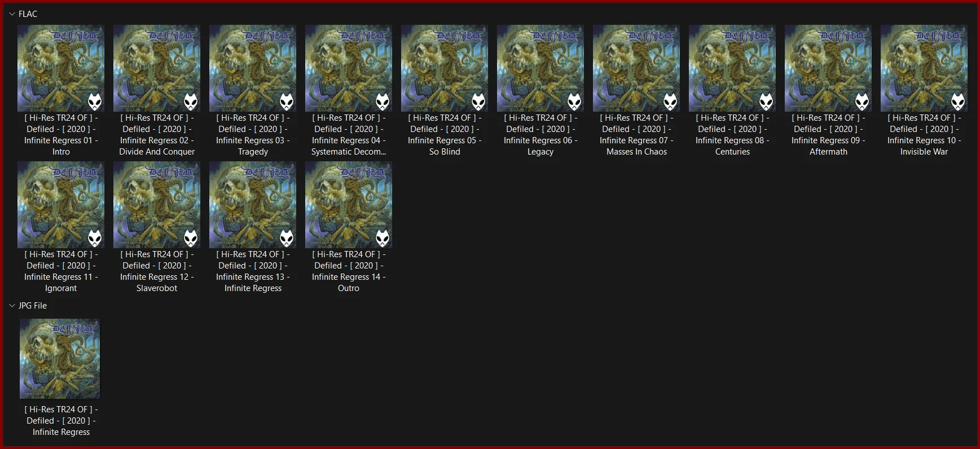This screenshot has height=449, width=980.
Task: Select the 12 - Slaverobot track thumbnail
Action: click(157, 205)
